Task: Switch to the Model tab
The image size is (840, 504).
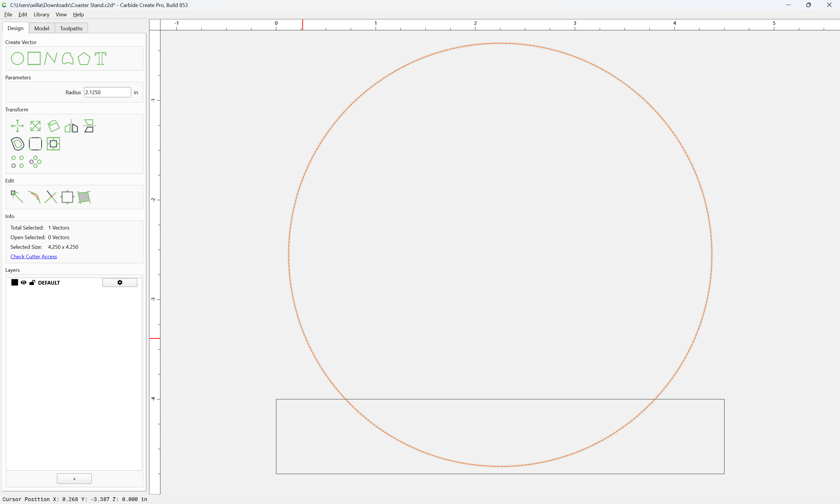Action: [42, 28]
